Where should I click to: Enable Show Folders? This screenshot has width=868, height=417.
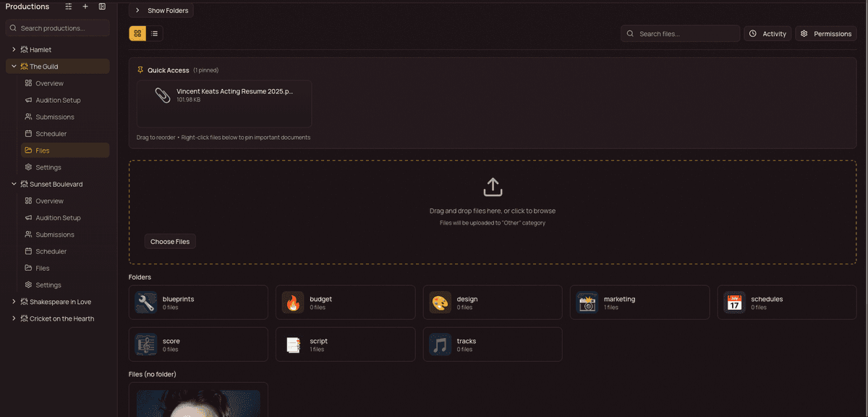coord(161,10)
